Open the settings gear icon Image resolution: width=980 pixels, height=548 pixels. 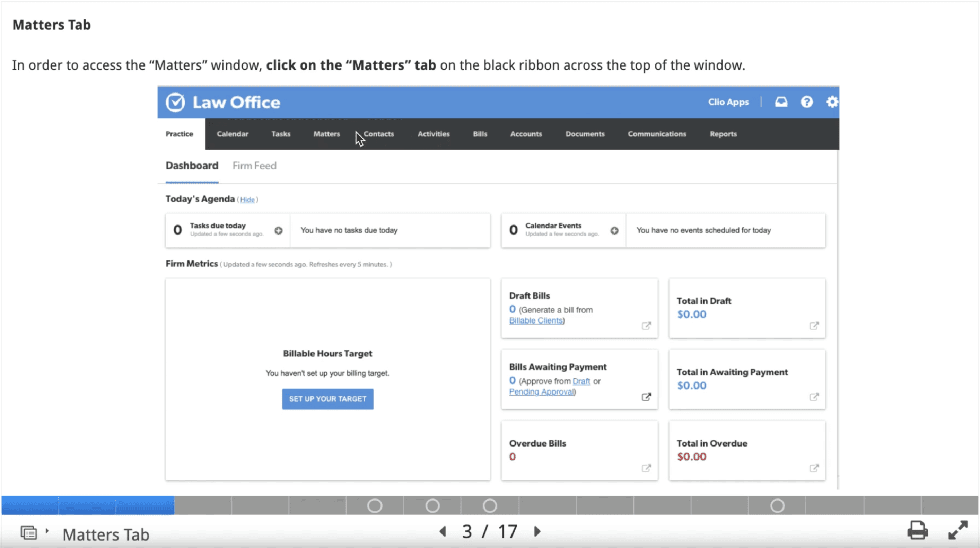point(832,102)
